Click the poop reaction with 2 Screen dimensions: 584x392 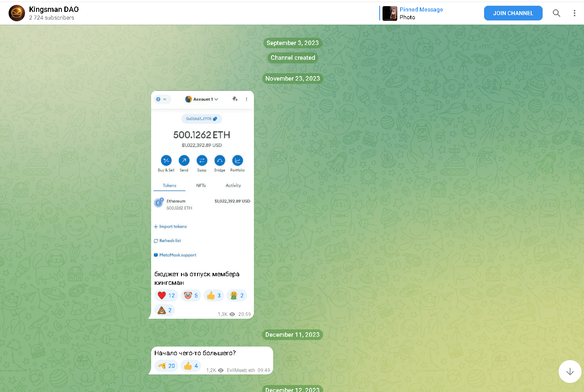(x=165, y=310)
